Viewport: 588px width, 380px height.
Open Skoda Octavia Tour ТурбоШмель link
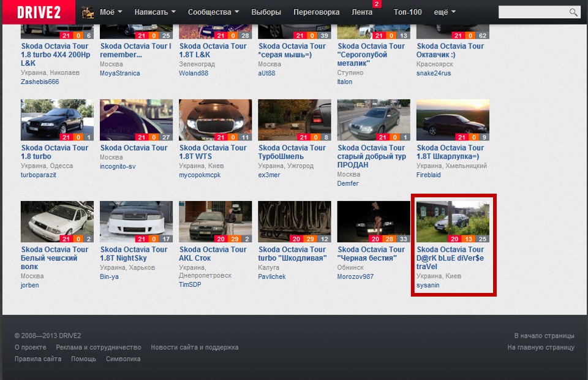(x=292, y=152)
